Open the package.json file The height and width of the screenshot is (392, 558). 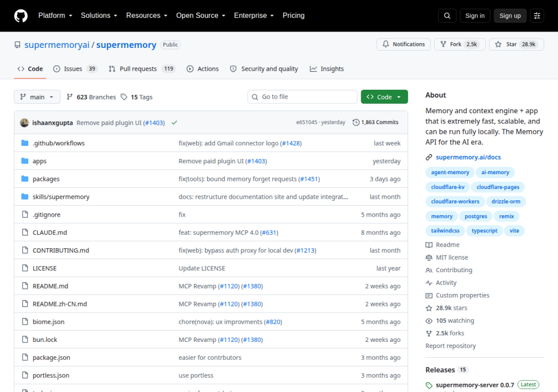coord(51,358)
